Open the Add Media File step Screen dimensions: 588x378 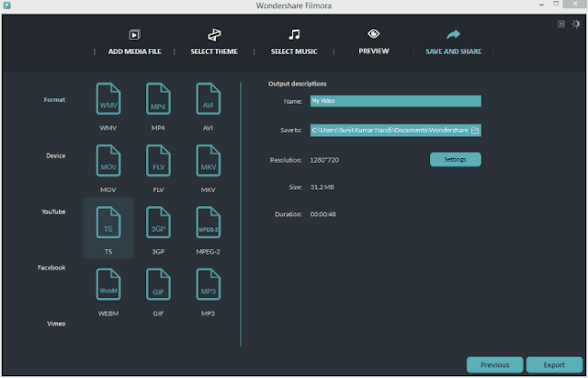click(x=135, y=42)
